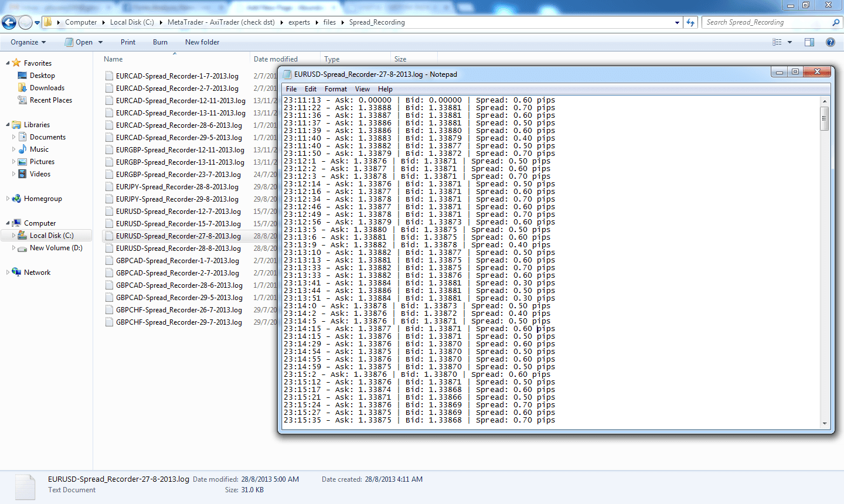Click the document icon of EURJPY-Spread_Recorder-28-8-2013.log
844x504 pixels.
tap(109, 186)
